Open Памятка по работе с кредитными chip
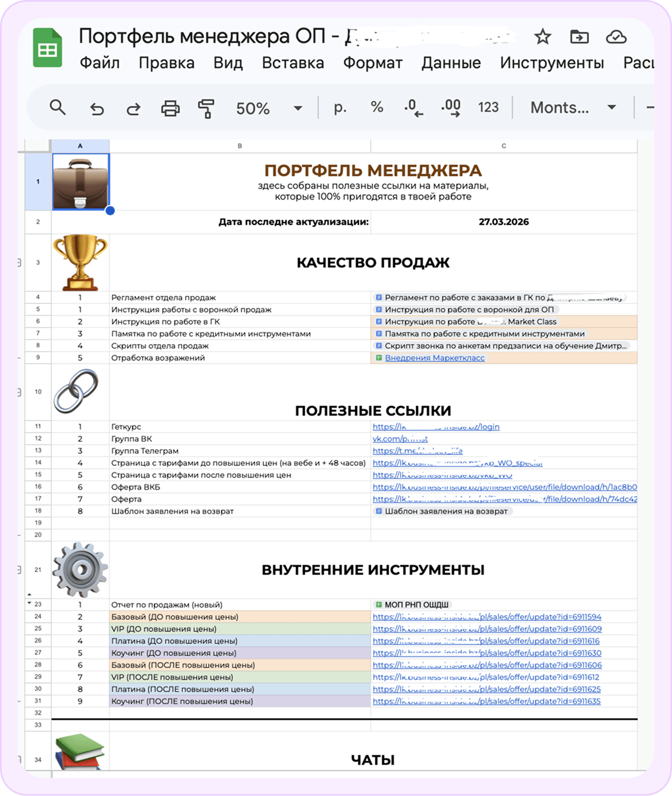The image size is (672, 796). coord(481,333)
